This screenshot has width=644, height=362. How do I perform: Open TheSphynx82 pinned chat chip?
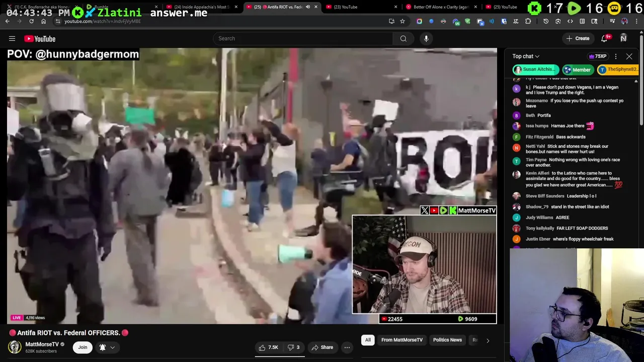[x=618, y=70]
